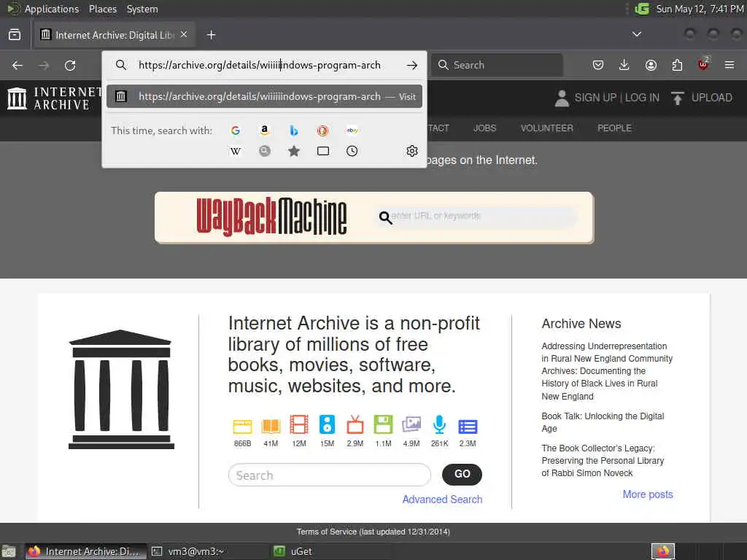The width and height of the screenshot is (747, 560).
Task: Open the Pocket save icon
Action: point(598,65)
